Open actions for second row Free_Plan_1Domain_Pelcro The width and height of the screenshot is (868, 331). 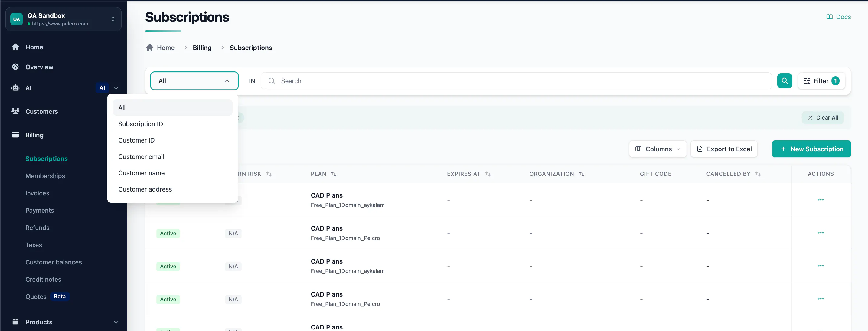[x=821, y=233]
